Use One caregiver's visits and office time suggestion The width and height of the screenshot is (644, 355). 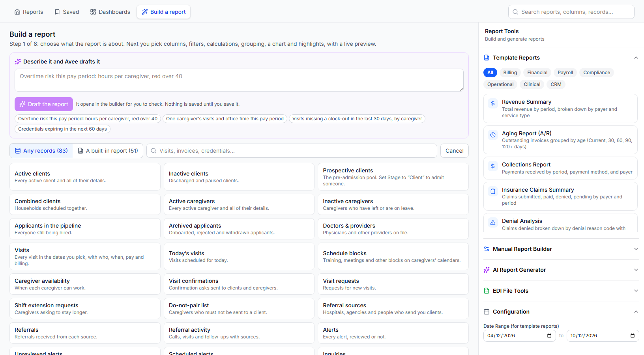point(225,119)
